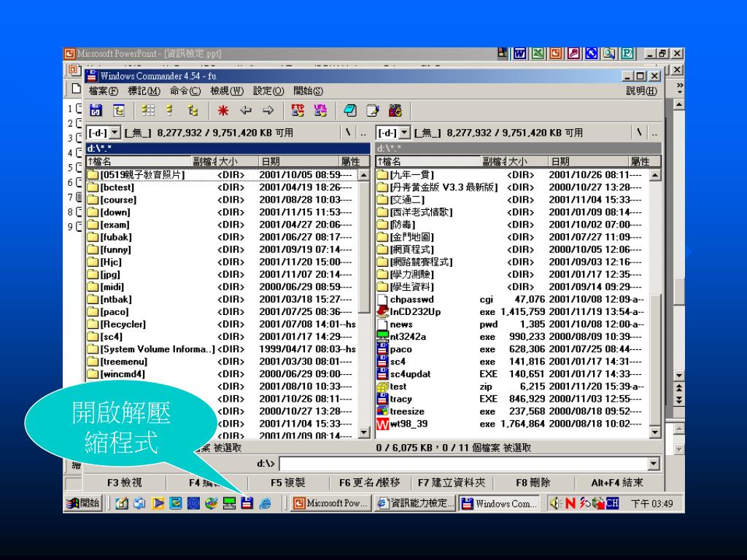747x560 pixels.
Task: Open the 說明(H) help menu
Action: click(x=641, y=91)
